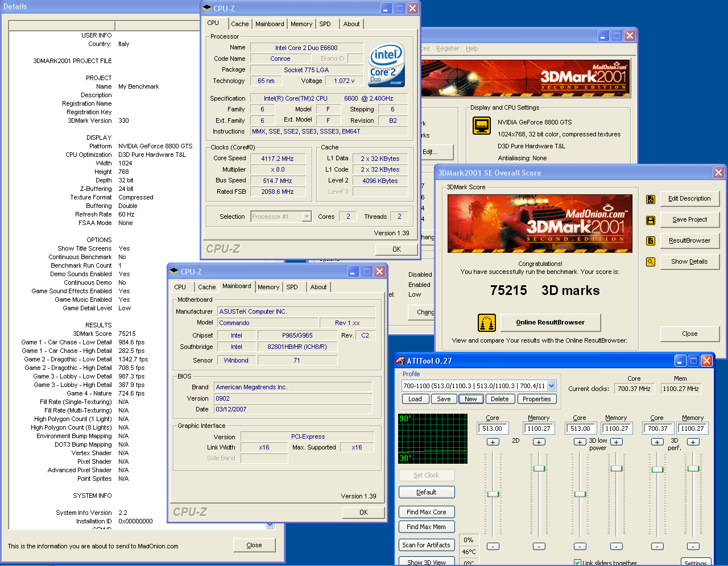The image size is (728, 566).
Task: Open the Processor #1 selection dropdown in CPU-Z
Action: (x=307, y=217)
